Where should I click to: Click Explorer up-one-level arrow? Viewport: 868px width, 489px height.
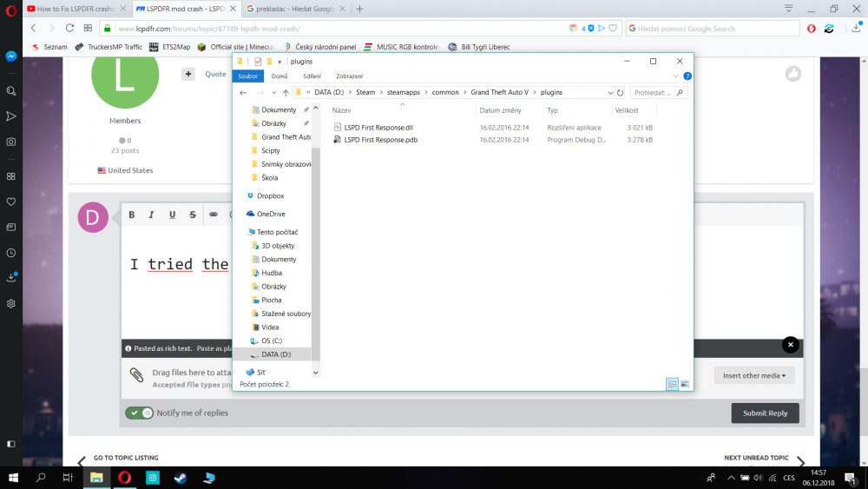[286, 92]
